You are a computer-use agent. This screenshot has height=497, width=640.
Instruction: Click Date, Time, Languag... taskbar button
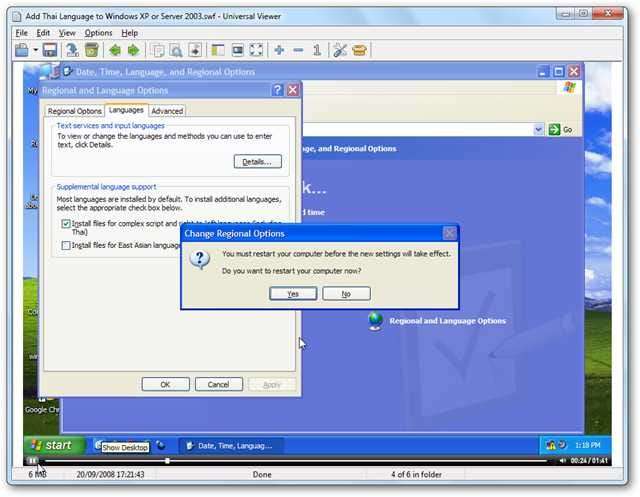click(x=231, y=446)
